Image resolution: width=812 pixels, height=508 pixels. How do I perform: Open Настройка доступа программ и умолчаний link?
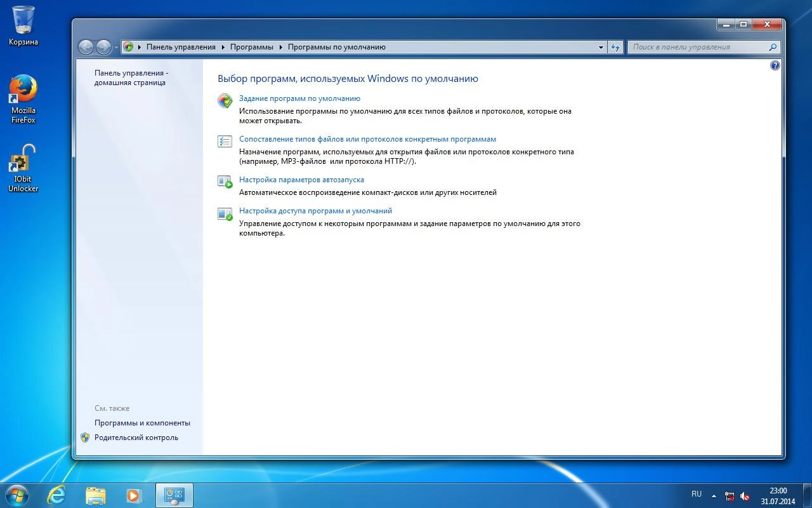[x=315, y=211]
